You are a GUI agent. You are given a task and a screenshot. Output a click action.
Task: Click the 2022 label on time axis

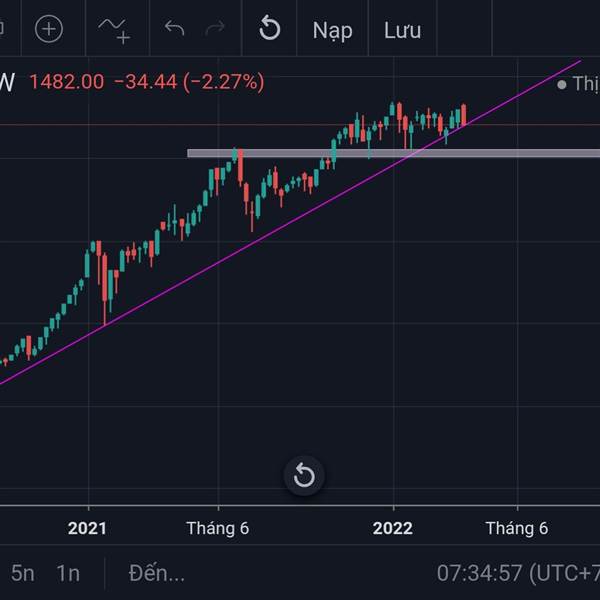(x=392, y=528)
